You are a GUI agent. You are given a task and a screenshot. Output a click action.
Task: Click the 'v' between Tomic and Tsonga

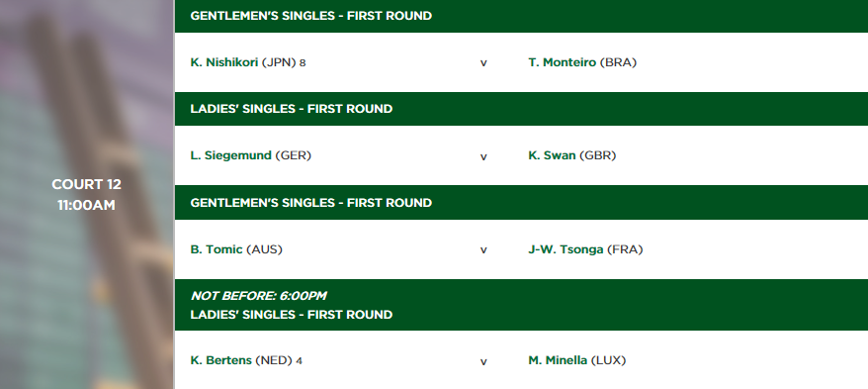pyautogui.click(x=483, y=250)
